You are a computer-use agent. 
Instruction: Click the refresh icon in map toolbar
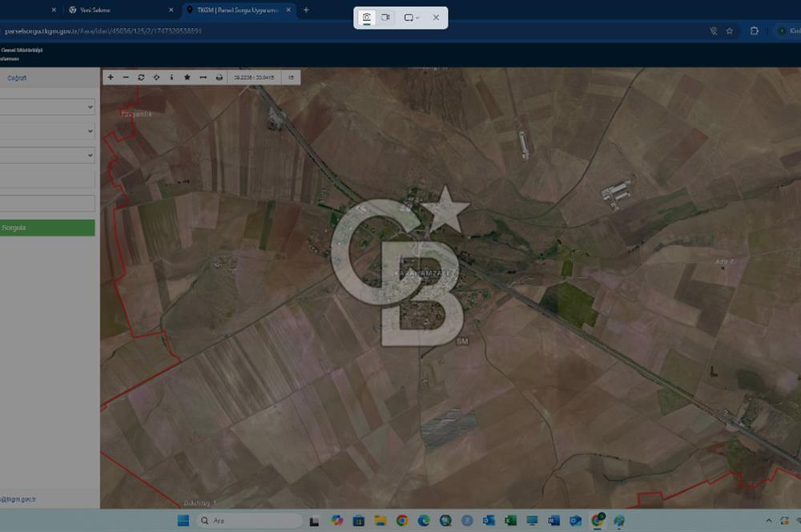[x=141, y=78]
